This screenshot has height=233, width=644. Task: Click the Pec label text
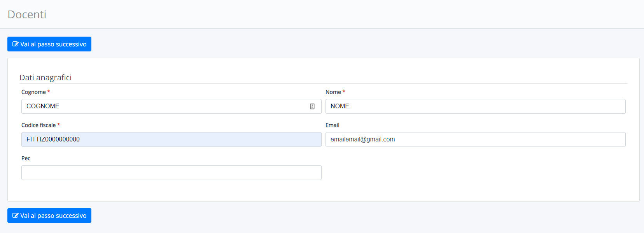coord(26,158)
